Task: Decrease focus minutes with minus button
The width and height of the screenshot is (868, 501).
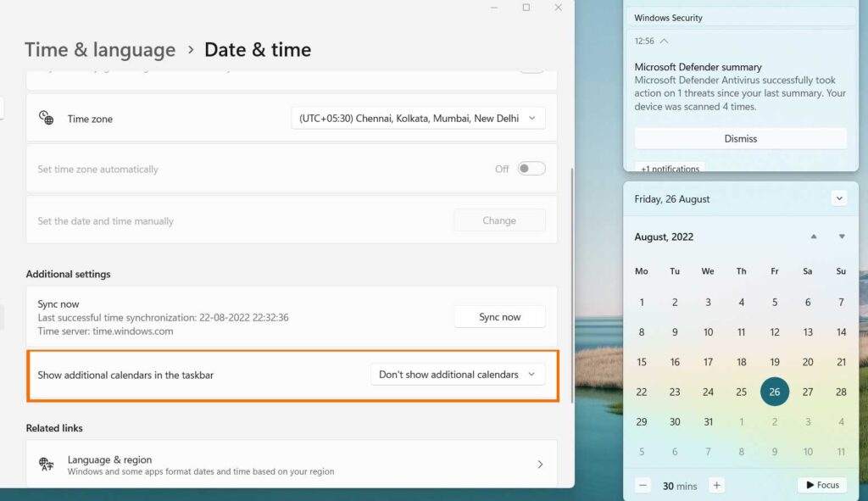Action: pyautogui.click(x=643, y=486)
